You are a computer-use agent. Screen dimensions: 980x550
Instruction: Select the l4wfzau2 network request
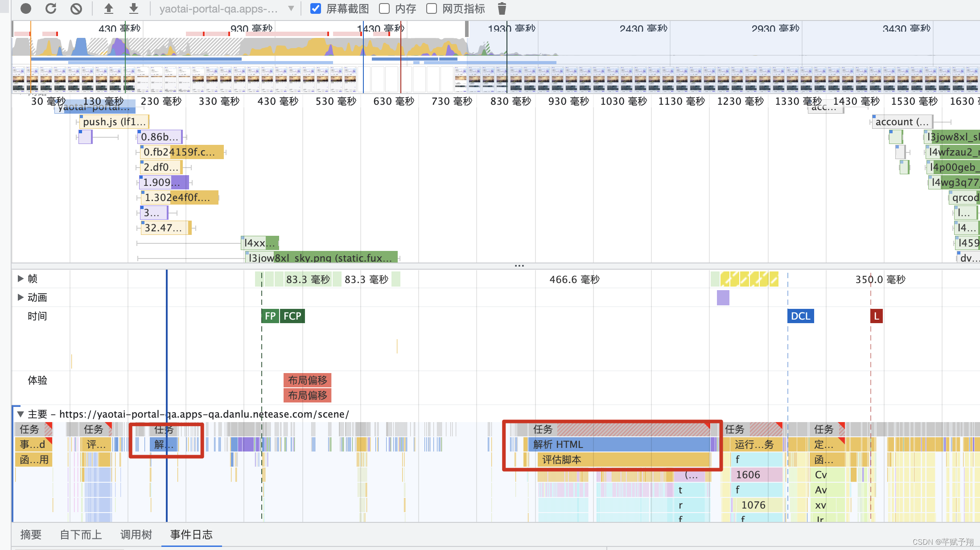coord(953,152)
